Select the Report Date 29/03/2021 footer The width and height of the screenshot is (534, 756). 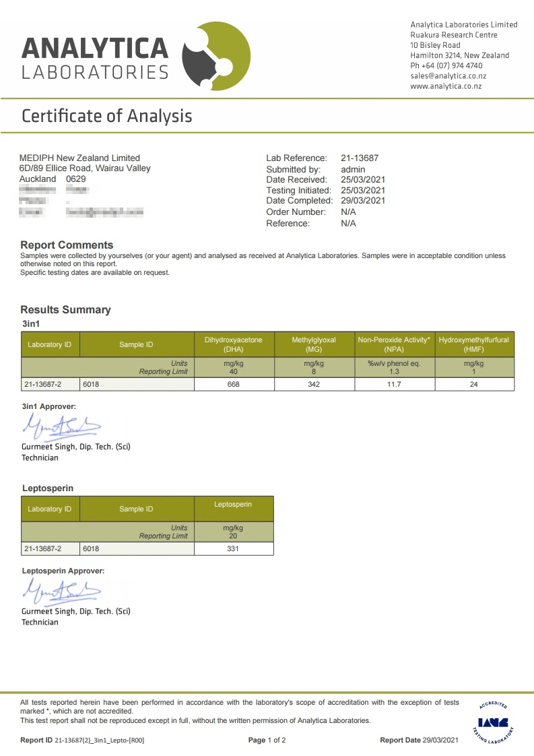click(420, 740)
